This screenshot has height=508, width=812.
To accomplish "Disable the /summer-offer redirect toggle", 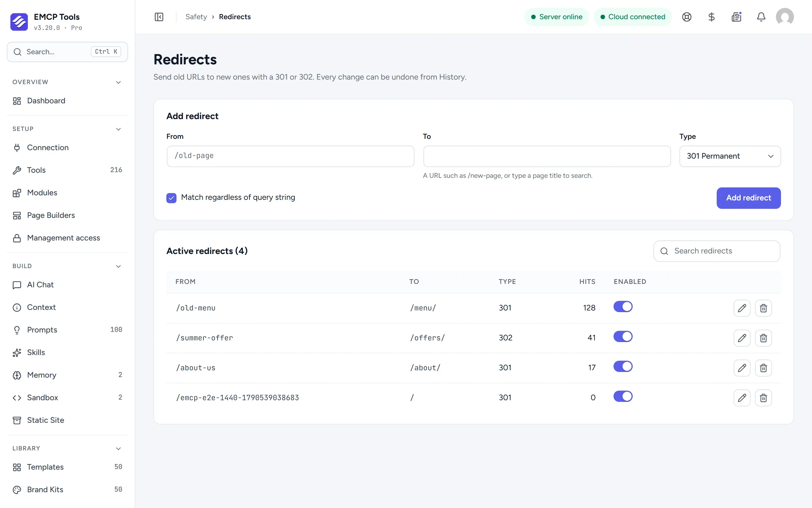I will (x=623, y=337).
